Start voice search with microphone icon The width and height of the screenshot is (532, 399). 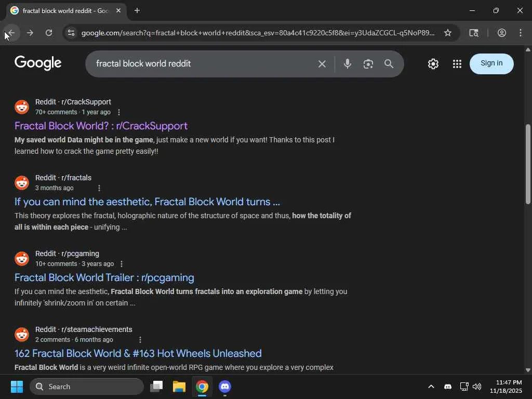[x=348, y=64]
